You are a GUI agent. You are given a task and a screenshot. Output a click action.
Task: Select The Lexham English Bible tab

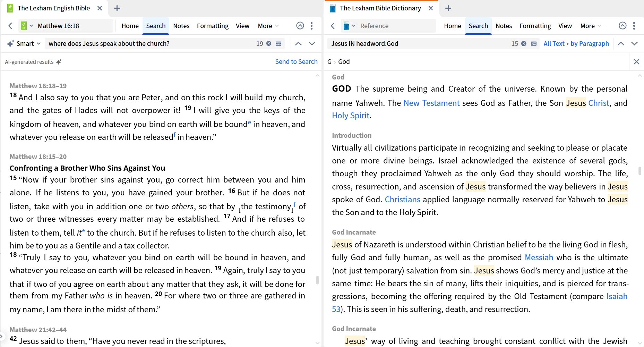point(54,8)
